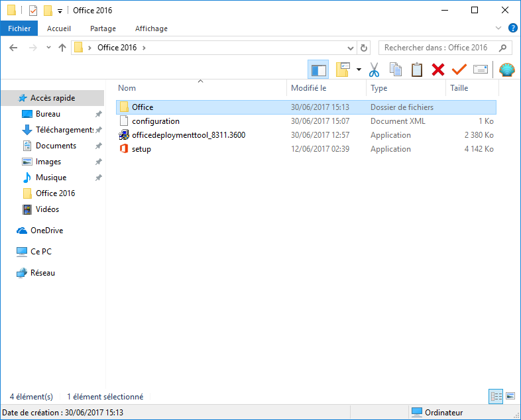Switch to large icons view in status bar

click(510, 396)
